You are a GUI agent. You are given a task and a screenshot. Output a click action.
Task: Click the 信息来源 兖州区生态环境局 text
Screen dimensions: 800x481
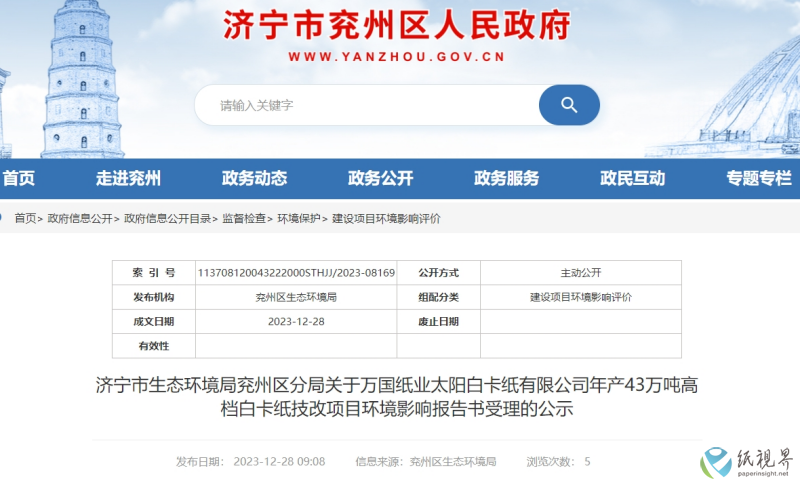pos(426,462)
